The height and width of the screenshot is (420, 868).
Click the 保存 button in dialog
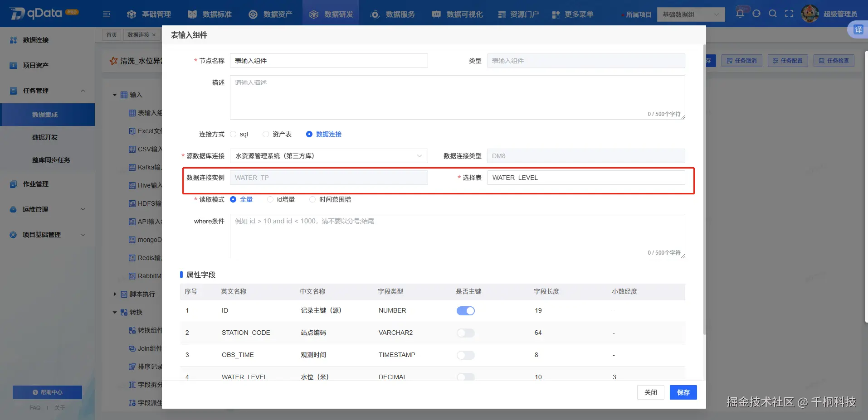[x=683, y=392]
